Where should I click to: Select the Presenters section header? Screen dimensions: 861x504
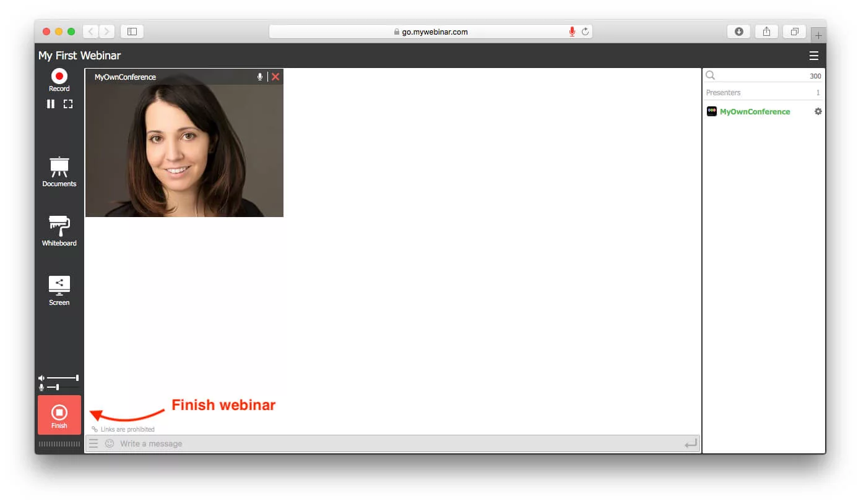tap(724, 92)
